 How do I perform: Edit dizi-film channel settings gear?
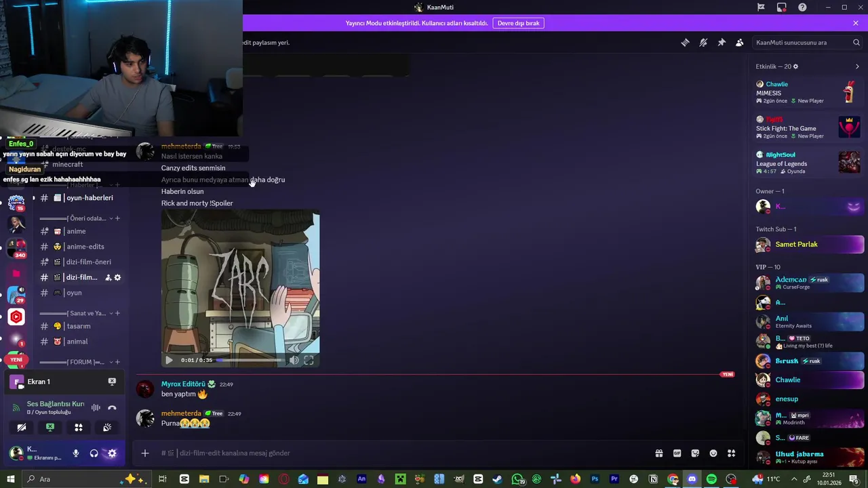117,277
